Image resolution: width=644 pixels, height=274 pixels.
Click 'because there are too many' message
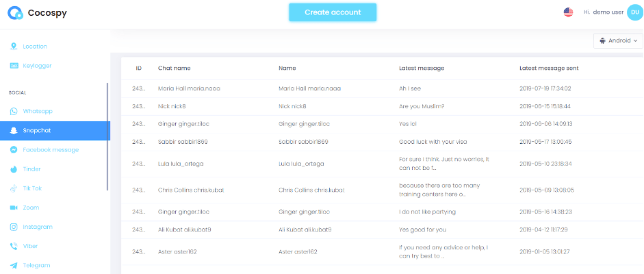point(439,190)
